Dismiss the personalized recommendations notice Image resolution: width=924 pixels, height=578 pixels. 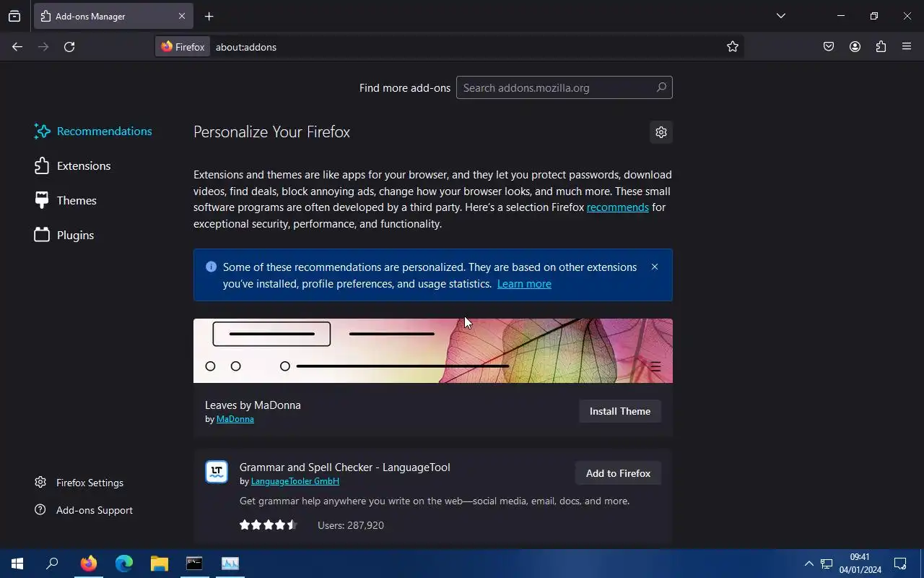655,267
